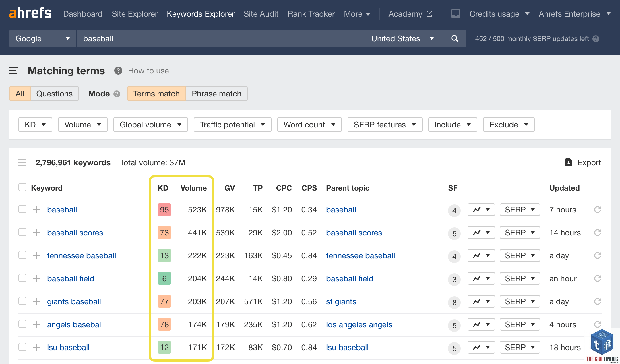
Task: Check the baseball scores checkbox
Action: click(22, 232)
